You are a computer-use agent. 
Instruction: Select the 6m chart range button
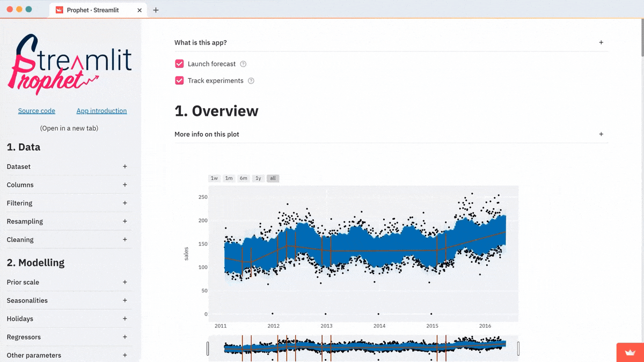click(243, 178)
